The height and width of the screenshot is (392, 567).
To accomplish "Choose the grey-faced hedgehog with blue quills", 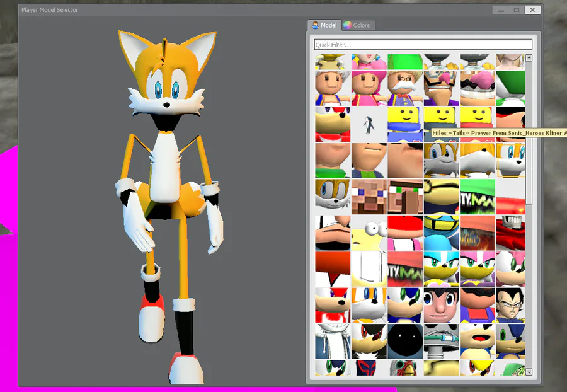I will pyautogui.click(x=510, y=341).
